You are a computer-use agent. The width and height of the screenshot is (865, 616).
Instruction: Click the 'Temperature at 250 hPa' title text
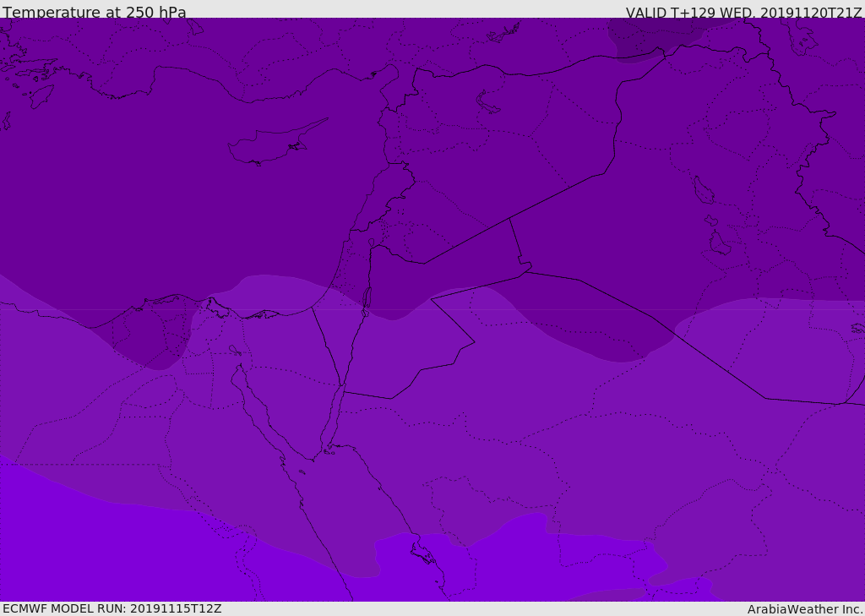pos(95,12)
